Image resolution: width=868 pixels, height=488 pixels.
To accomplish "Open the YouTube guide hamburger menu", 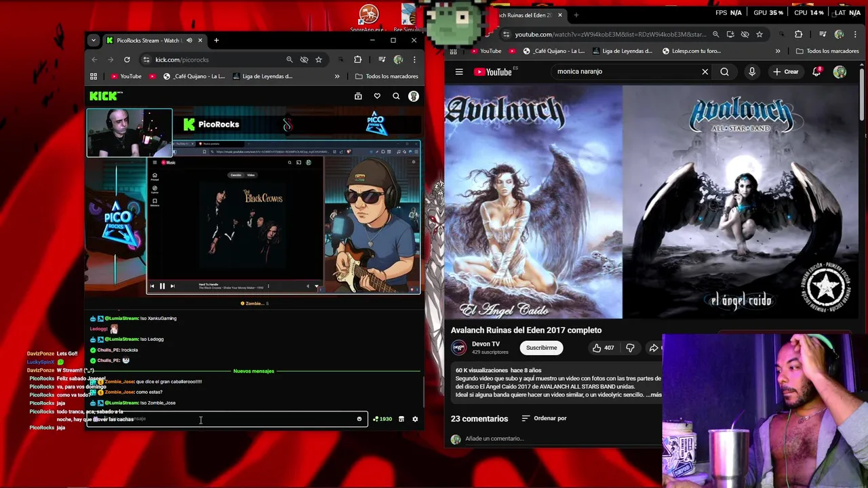I will pos(459,72).
